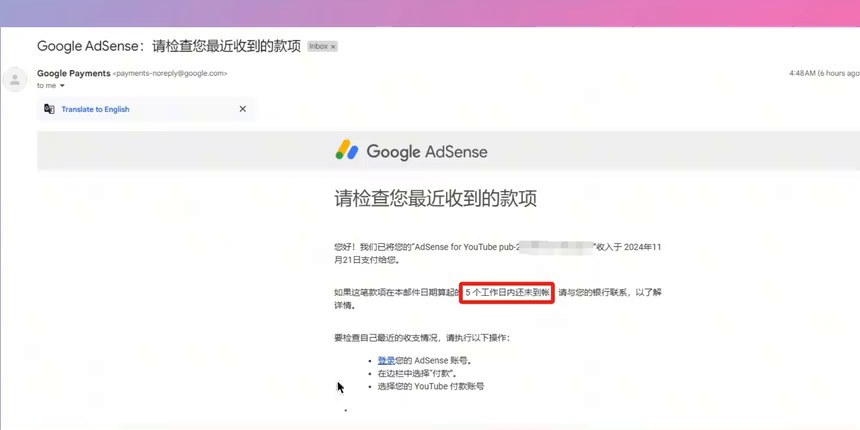Click the email subject line heading
The width and height of the screenshot is (860, 430).
pyautogui.click(x=169, y=47)
